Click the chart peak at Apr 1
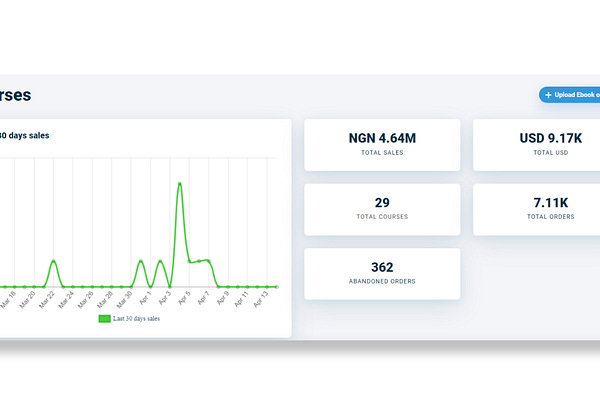Image resolution: width=600 pixels, height=400 pixels. tap(141, 261)
